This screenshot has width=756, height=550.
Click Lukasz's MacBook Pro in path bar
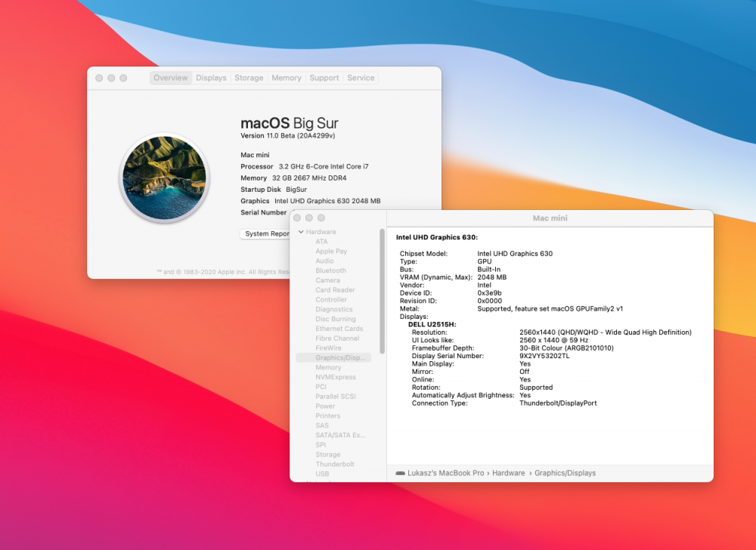point(445,473)
